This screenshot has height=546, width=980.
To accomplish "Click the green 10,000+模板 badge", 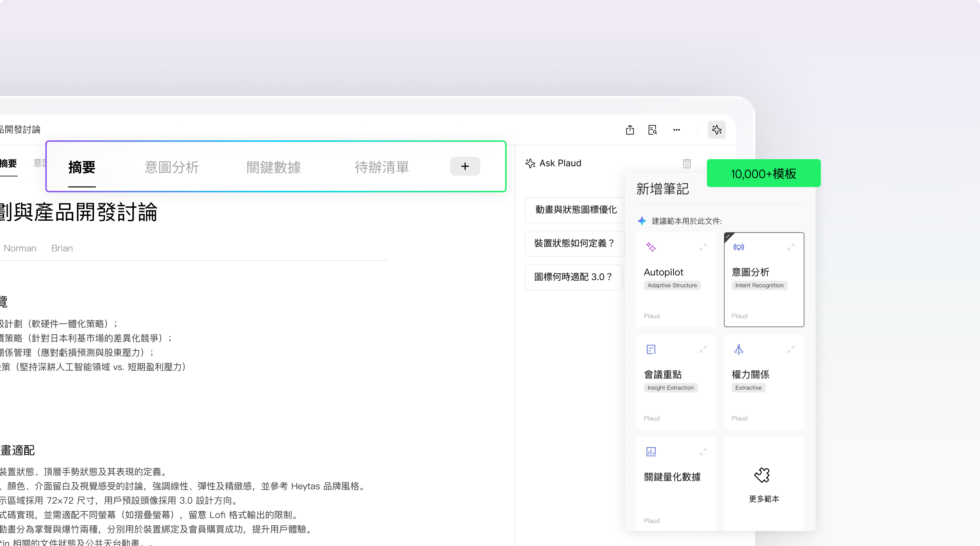I will click(x=763, y=174).
